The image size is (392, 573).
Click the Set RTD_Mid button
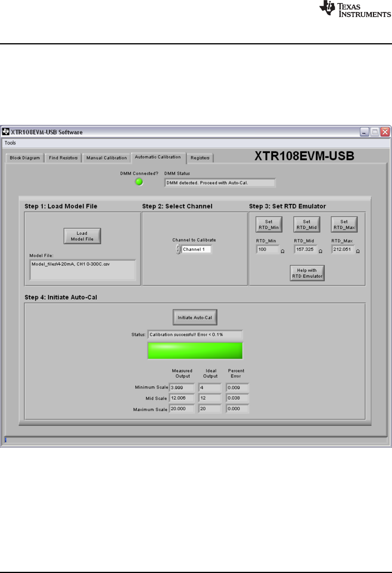(306, 224)
